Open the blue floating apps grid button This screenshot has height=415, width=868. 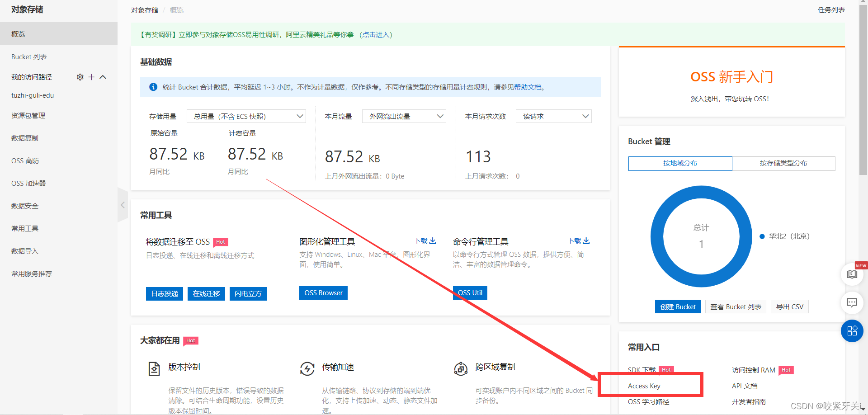pyautogui.click(x=852, y=331)
